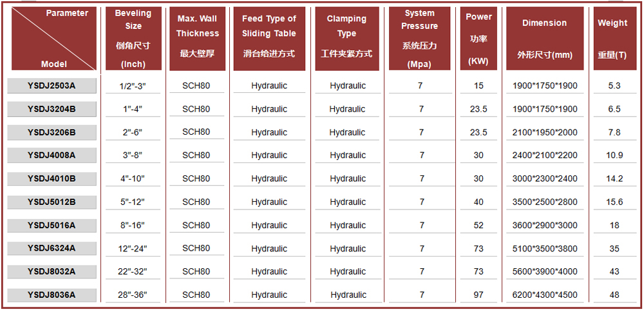Image resolution: width=644 pixels, height=312 pixels.
Task: Select the 1/2"-3" beveling size cell
Action: [133, 86]
